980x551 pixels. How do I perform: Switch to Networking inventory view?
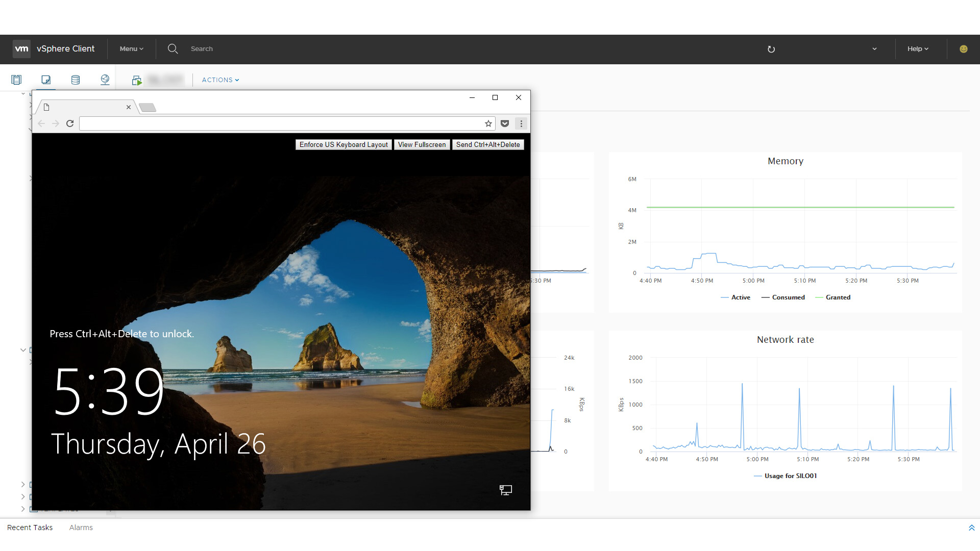click(105, 80)
